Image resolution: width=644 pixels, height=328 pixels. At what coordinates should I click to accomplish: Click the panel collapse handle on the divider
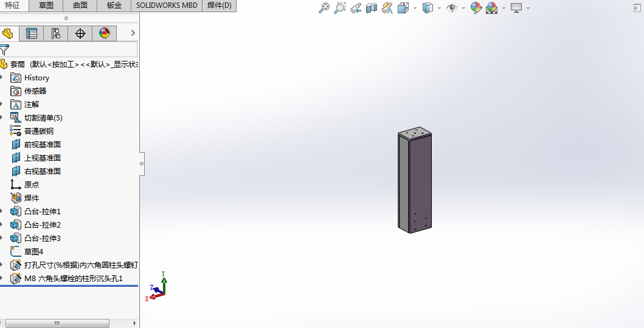tap(142, 164)
